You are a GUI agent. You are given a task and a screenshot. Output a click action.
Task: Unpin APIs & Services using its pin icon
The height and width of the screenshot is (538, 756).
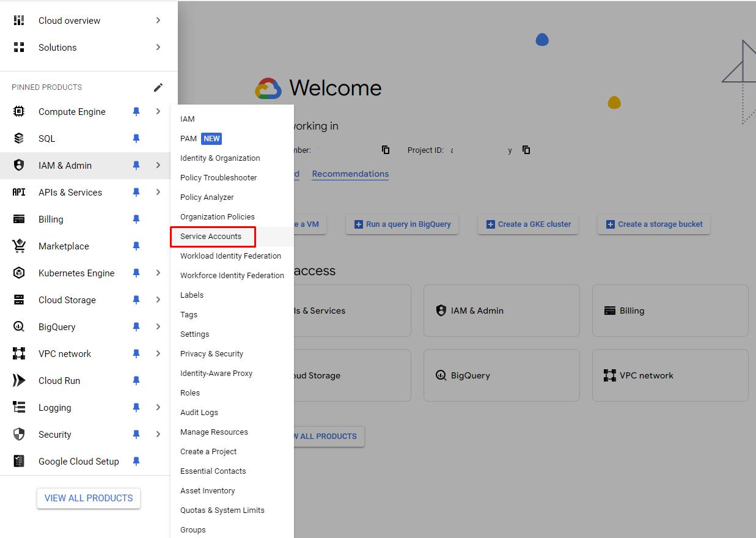136,192
